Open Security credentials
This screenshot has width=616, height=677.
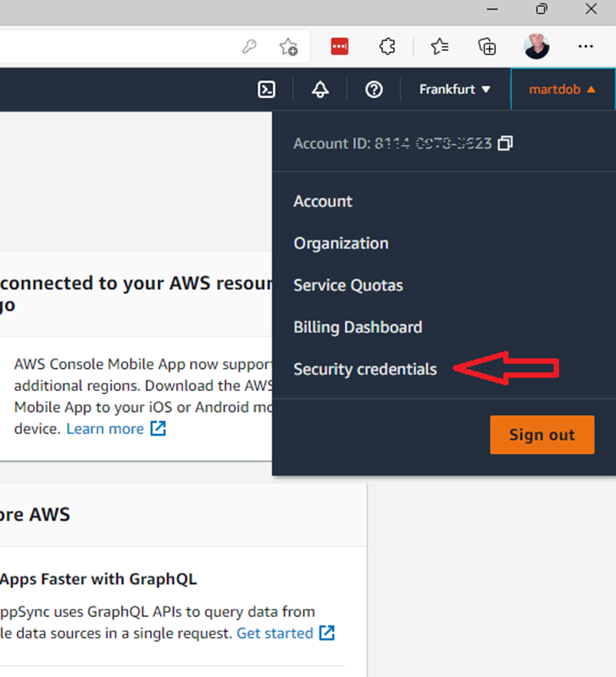click(365, 369)
